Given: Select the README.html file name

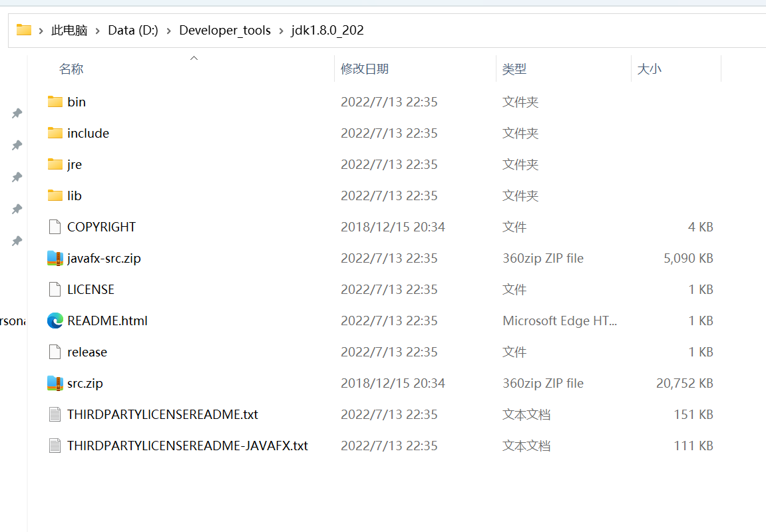Looking at the screenshot, I should pyautogui.click(x=107, y=321).
